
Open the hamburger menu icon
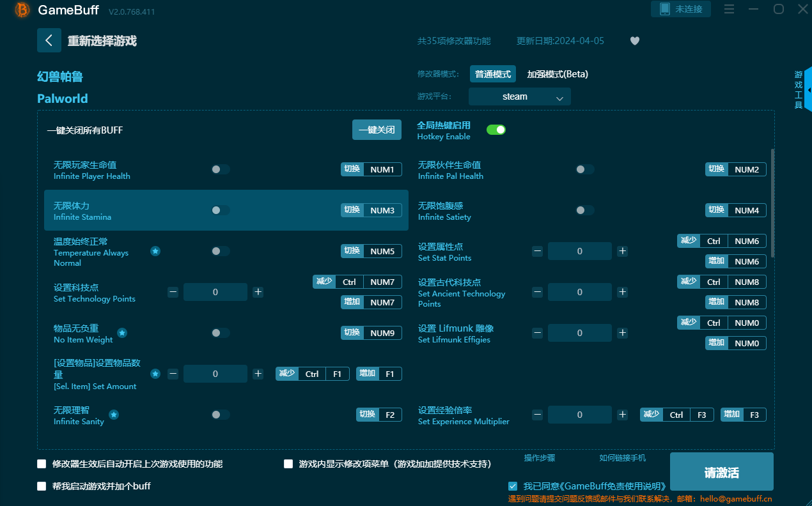click(729, 9)
